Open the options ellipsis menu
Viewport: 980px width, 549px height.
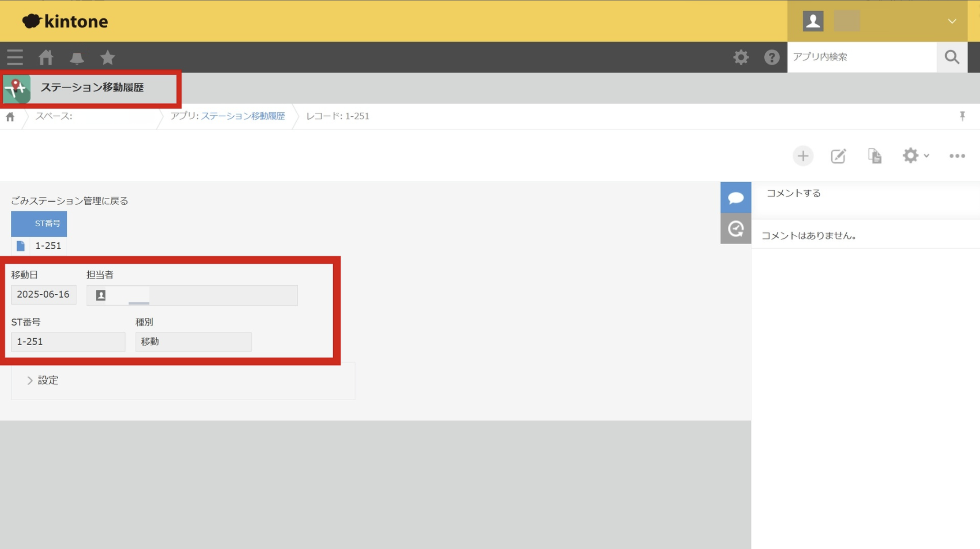tap(957, 156)
